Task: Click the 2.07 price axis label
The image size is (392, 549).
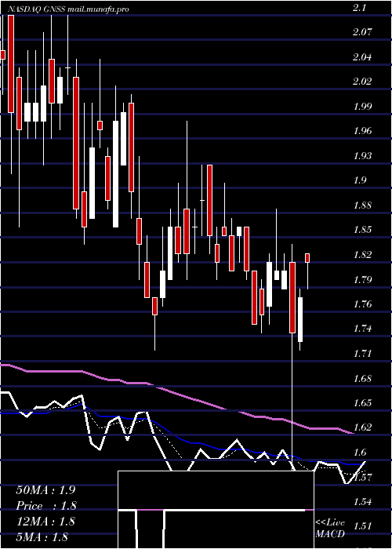Action: [x=362, y=32]
